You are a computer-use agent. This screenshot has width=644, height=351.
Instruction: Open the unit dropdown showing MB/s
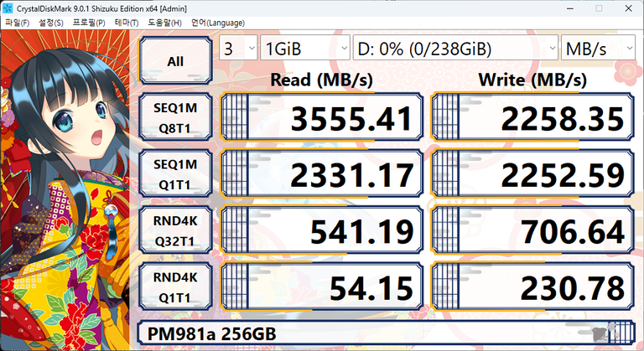598,49
